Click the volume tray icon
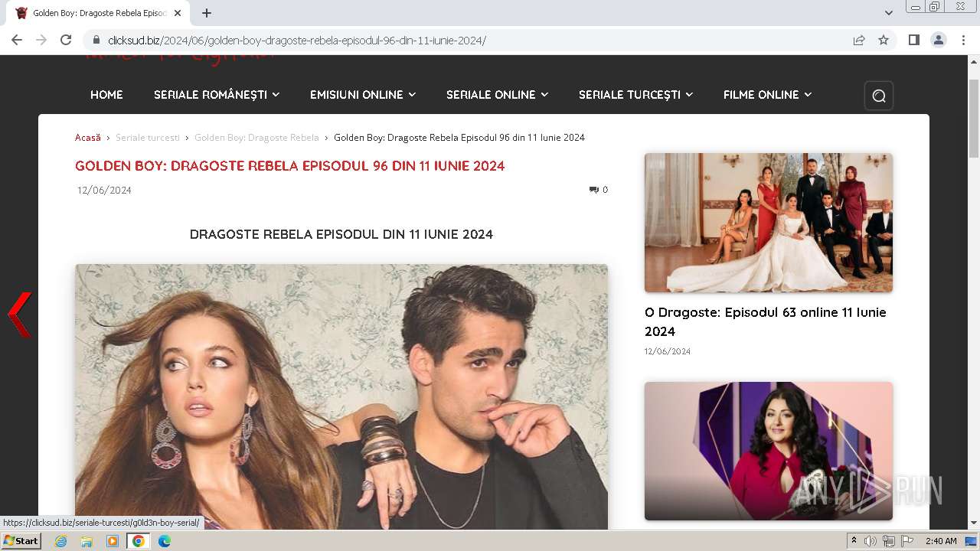The image size is (980, 551). click(x=871, y=541)
